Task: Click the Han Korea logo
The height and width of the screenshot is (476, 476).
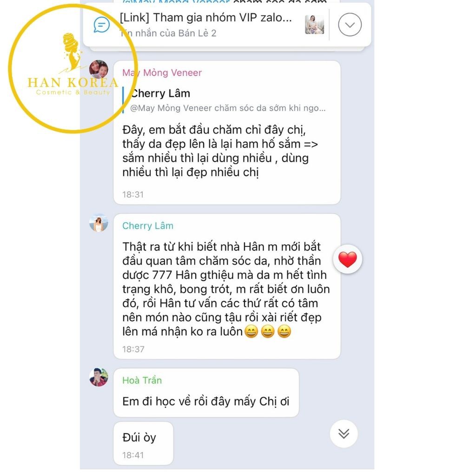Action: coord(73,69)
